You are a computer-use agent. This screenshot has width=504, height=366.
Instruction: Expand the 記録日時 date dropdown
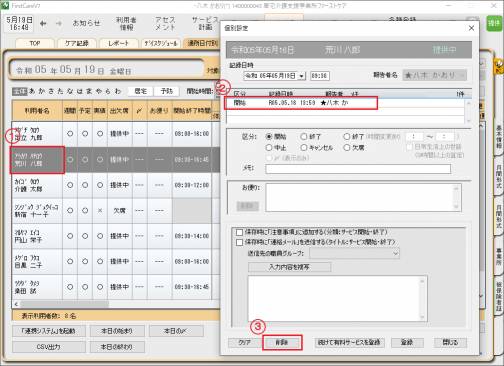[x=301, y=76]
